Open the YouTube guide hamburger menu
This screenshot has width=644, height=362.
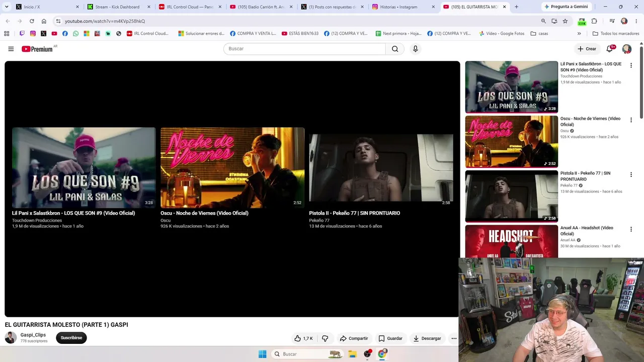tap(11, 49)
